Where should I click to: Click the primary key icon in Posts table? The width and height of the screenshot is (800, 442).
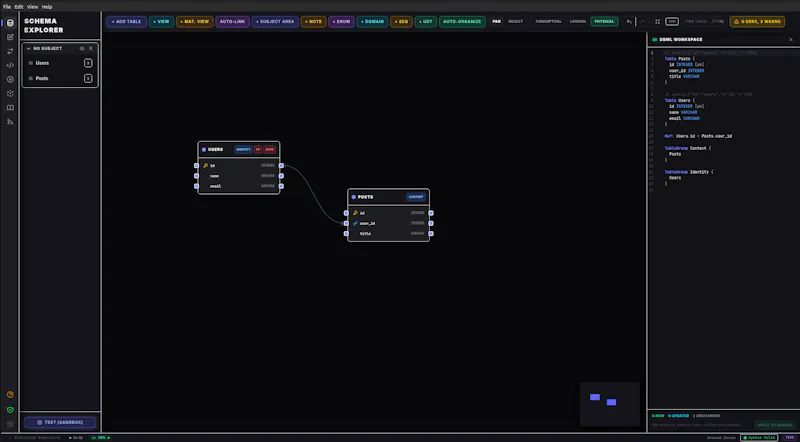(x=355, y=213)
